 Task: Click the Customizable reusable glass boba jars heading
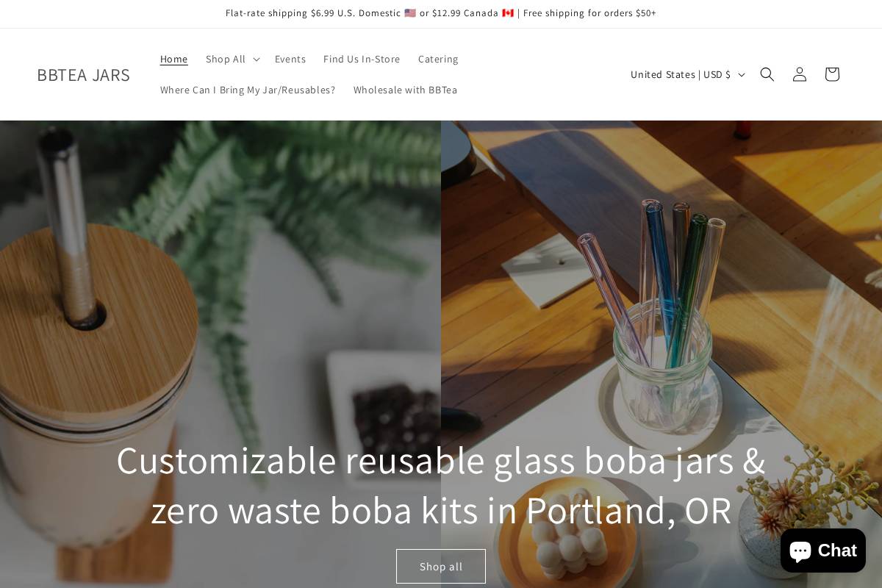point(441,484)
